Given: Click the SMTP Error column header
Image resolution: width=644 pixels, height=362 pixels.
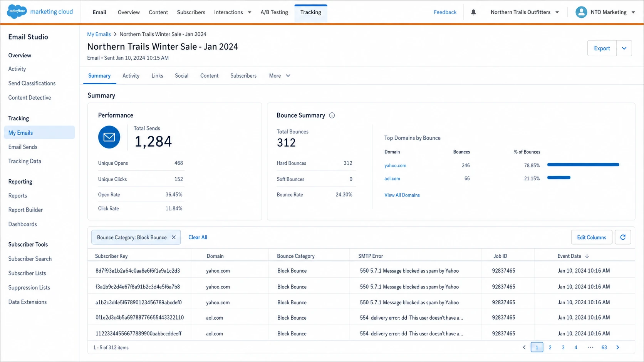Looking at the screenshot, I should pos(371,256).
